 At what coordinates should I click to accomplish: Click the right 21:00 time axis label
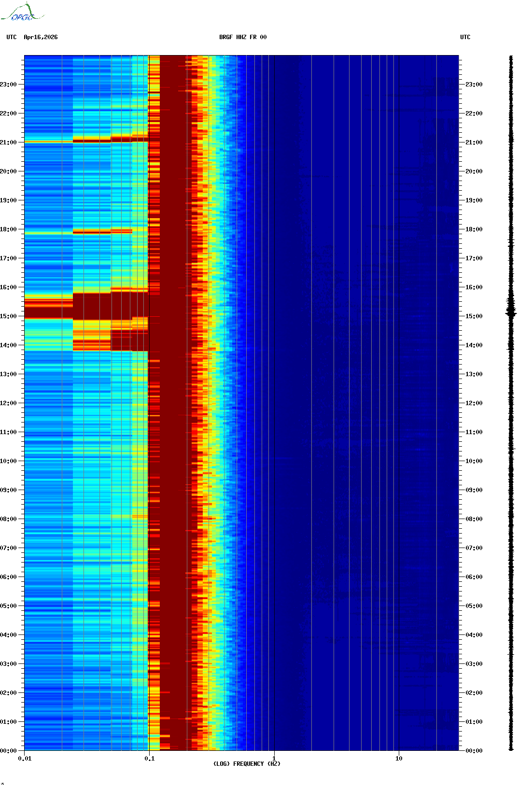(474, 142)
